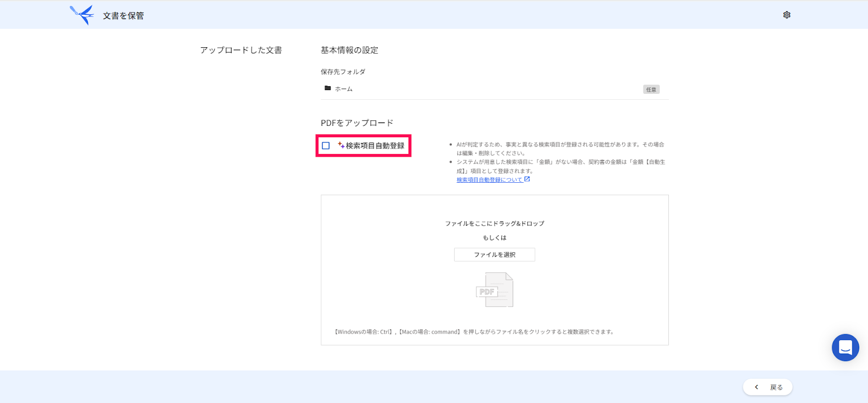Click the ファイルをここにドラッグ&ドロップ text

(494, 223)
